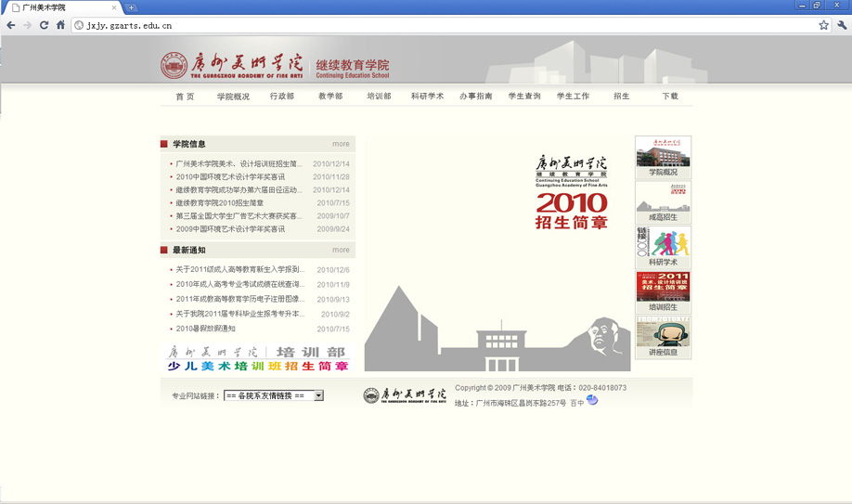The width and height of the screenshot is (852, 504).
Task: Open notice 关于2011级成人高等教育新生入学报到
Action: click(239, 270)
